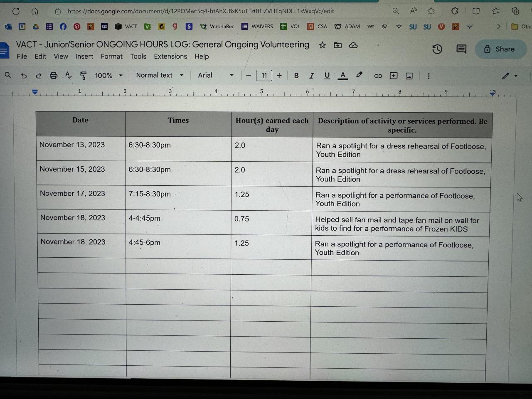Image resolution: width=532 pixels, height=399 pixels.
Task: Open the comments panel icon
Action: pos(461,49)
